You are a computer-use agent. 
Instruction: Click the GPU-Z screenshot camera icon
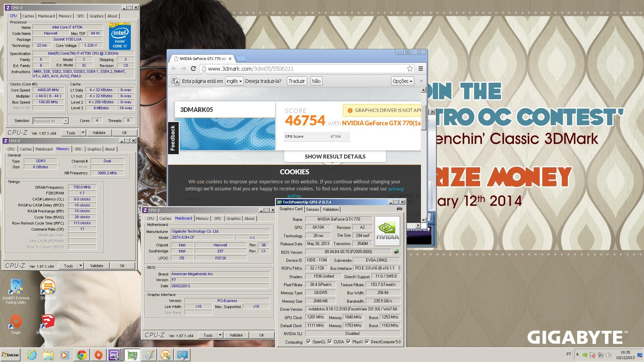[x=399, y=209]
